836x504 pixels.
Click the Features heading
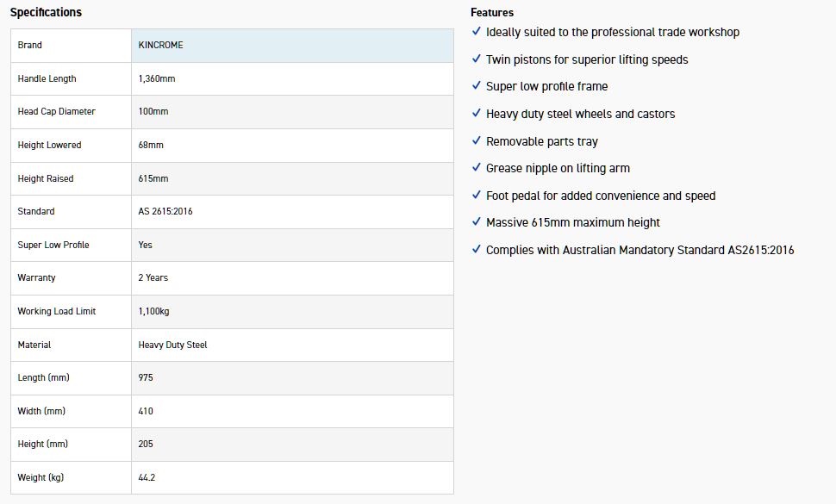coord(492,12)
